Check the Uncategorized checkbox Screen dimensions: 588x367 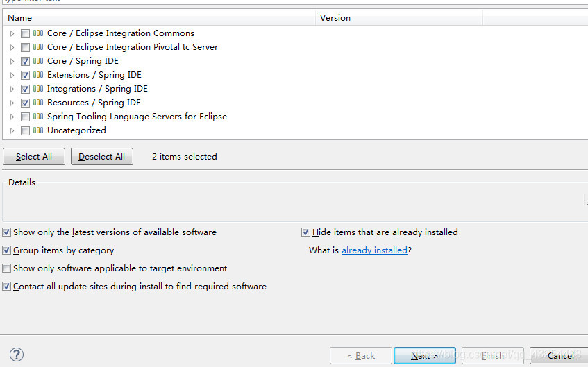coord(25,131)
